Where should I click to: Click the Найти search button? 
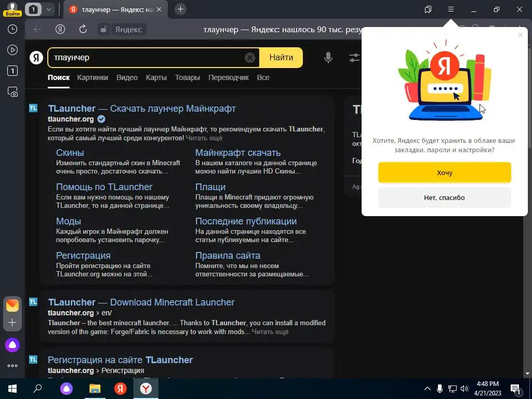click(281, 58)
